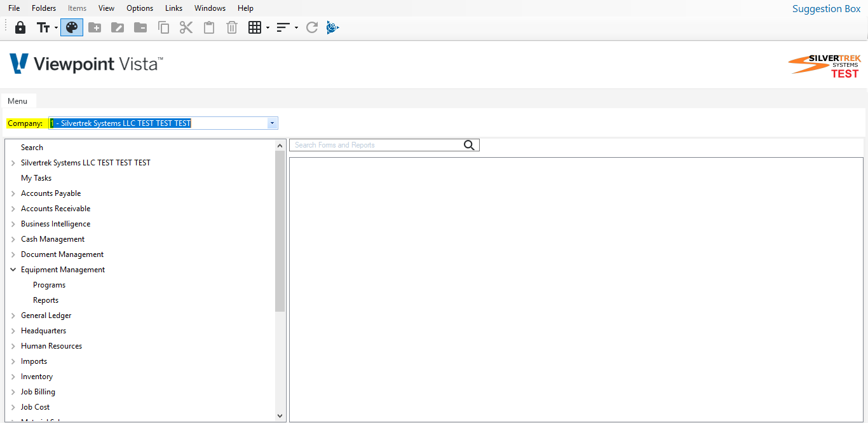868x423 pixels.
Task: Select Programs under Equipment Management
Action: [x=49, y=285]
